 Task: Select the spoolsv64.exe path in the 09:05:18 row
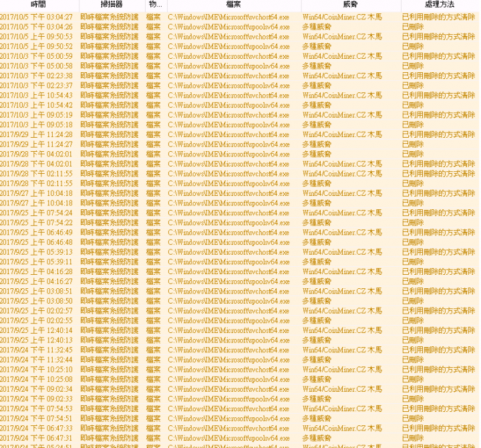point(229,125)
